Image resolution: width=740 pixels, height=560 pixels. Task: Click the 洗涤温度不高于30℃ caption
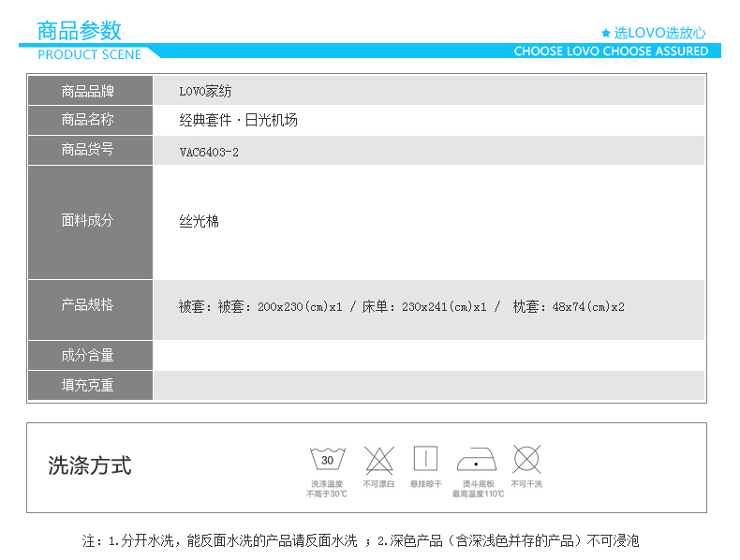click(x=327, y=489)
